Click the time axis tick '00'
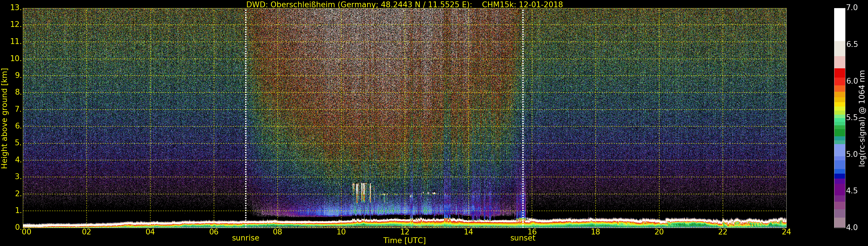 [x=26, y=232]
